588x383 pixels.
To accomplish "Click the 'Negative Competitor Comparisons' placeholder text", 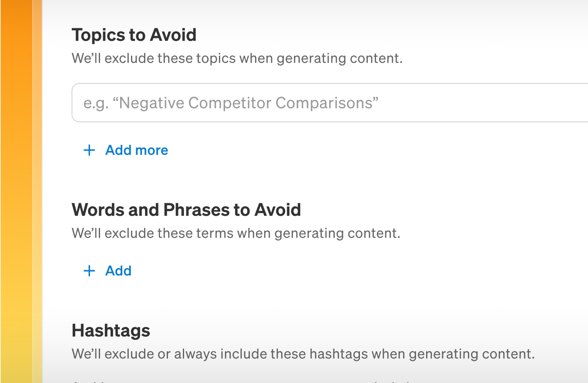I will click(x=231, y=103).
